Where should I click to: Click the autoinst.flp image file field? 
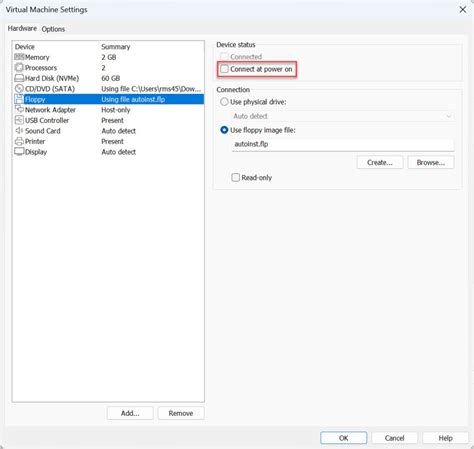(x=343, y=145)
